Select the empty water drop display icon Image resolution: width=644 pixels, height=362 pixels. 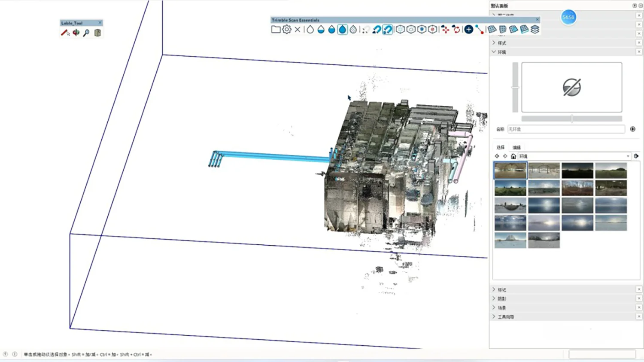tap(310, 29)
